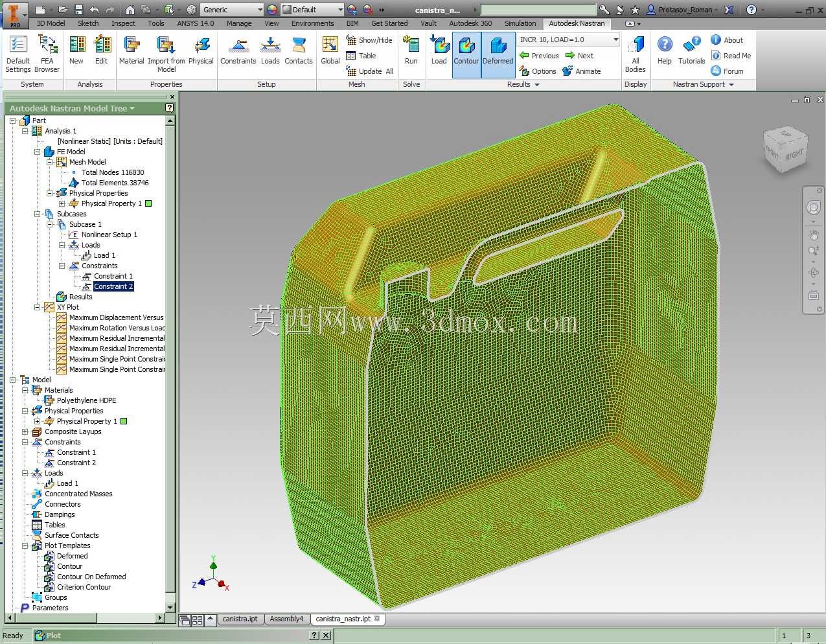Toggle the Deformed results display
826x644 pixels.
coord(498,55)
